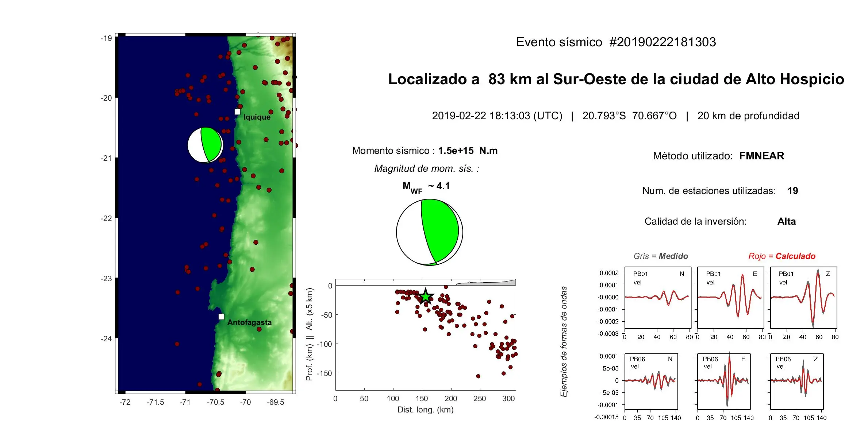Click the gray topography profile atop the cross-section
This screenshot has height=442, width=868.
pos(486,282)
